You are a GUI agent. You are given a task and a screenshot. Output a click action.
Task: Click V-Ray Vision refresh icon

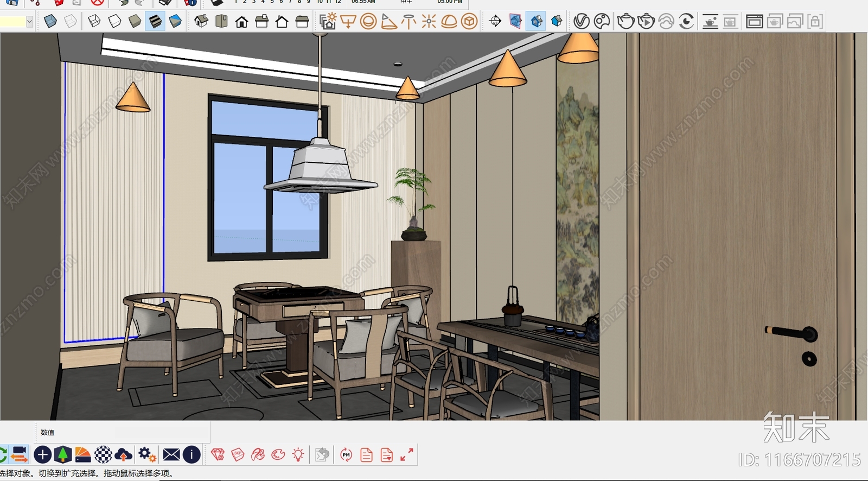[686, 21]
